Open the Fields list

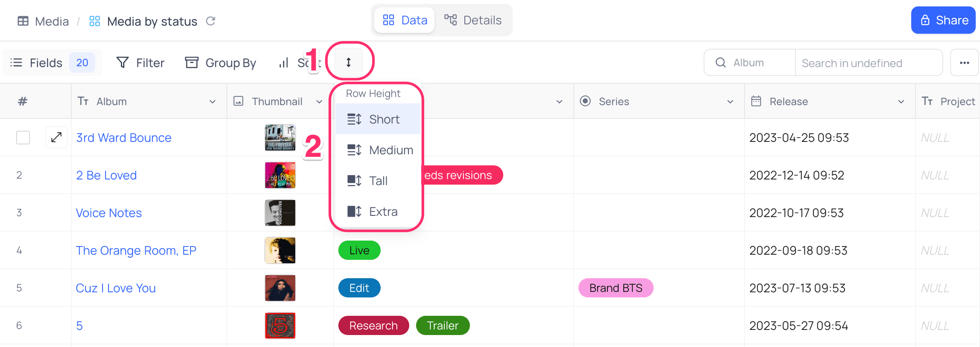52,63
